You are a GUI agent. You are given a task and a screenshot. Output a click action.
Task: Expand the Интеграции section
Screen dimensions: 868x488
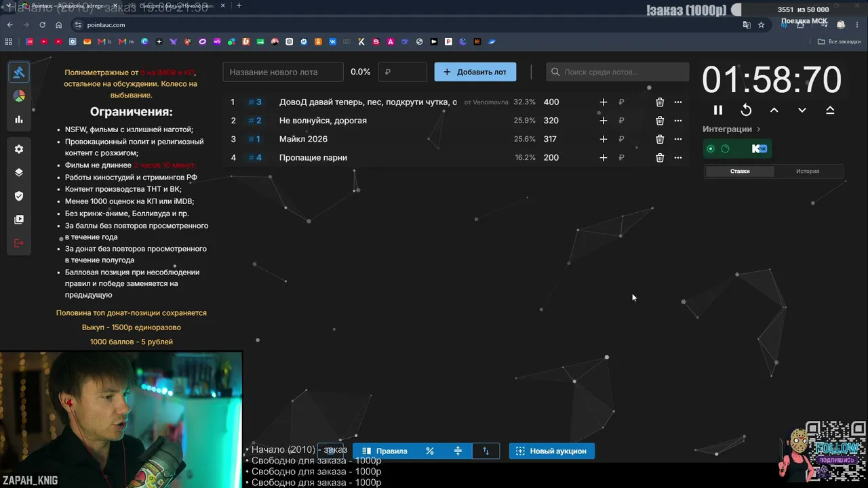click(732, 129)
